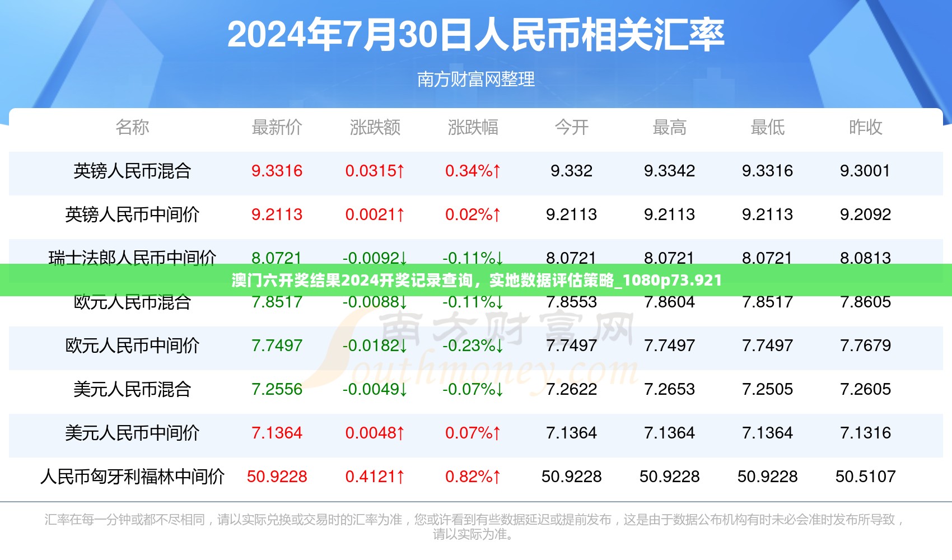952x560 pixels.
Task: Click the 涨跌幅 column header
Action: (x=473, y=127)
